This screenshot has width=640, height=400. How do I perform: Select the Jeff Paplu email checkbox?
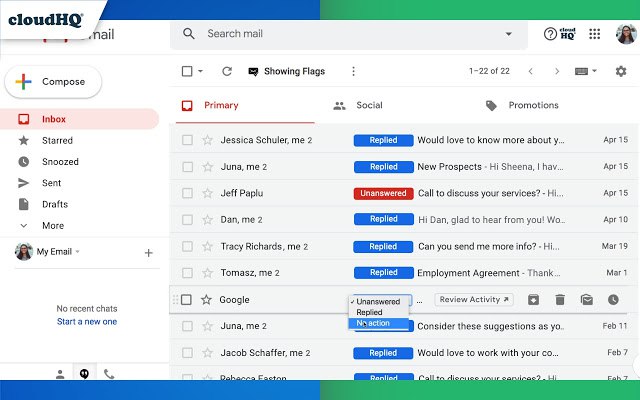[187, 193]
